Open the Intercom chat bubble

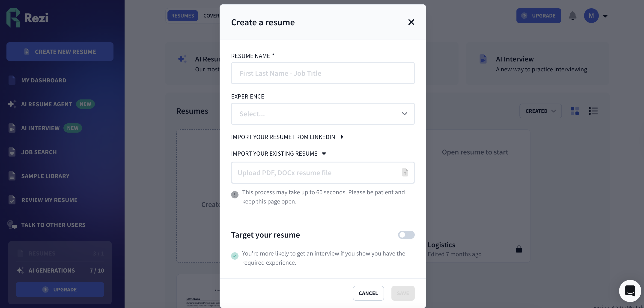(630, 291)
